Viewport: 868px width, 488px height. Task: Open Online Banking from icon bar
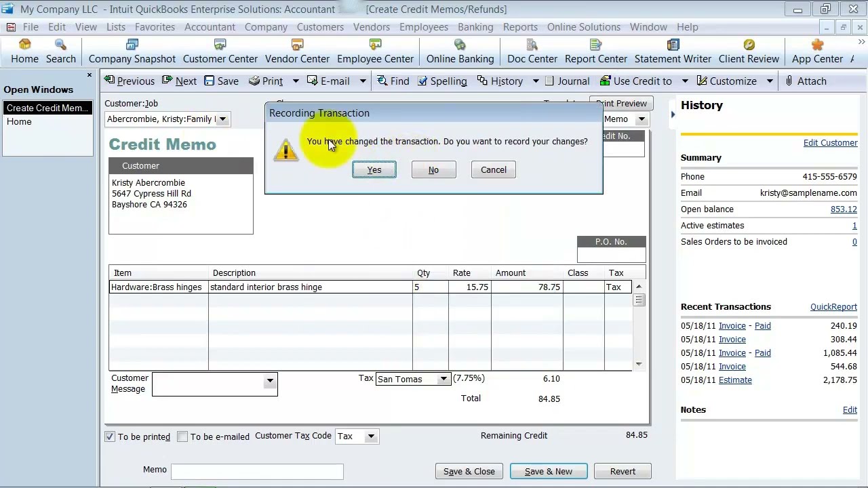pyautogui.click(x=460, y=45)
